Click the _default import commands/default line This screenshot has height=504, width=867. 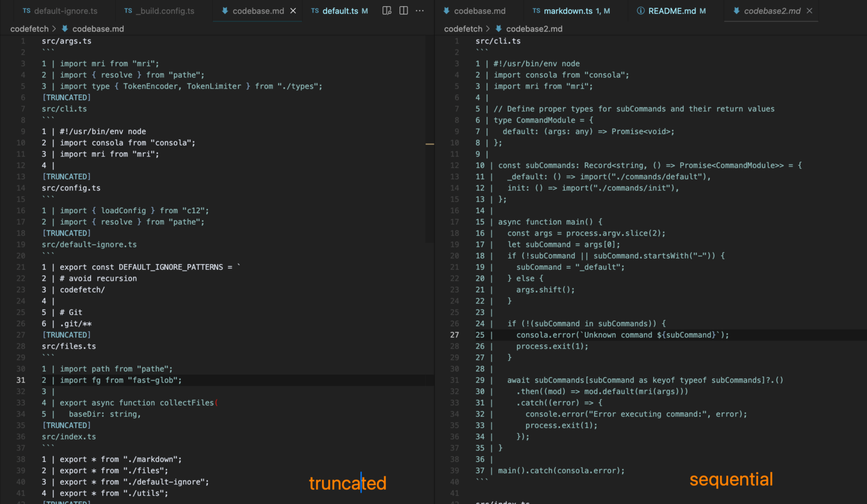coord(593,176)
